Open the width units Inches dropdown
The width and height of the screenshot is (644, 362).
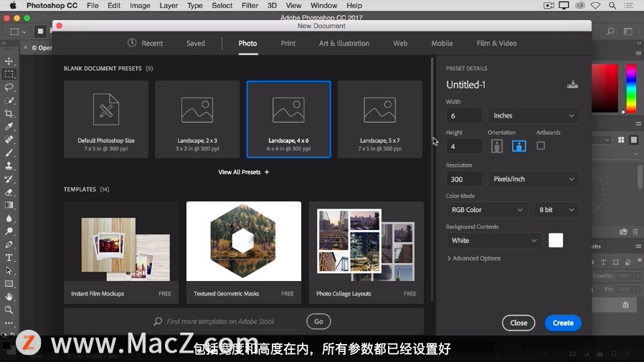click(534, 115)
